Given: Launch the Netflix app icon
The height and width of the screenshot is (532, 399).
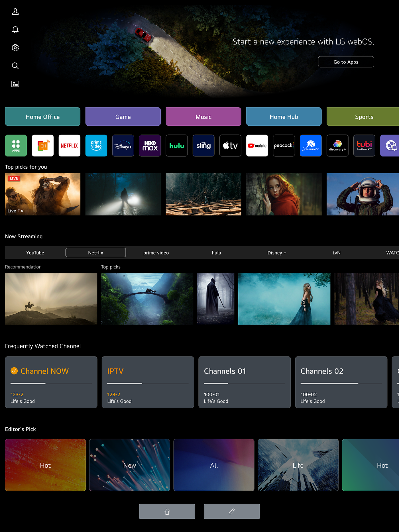Looking at the screenshot, I should (x=70, y=146).
